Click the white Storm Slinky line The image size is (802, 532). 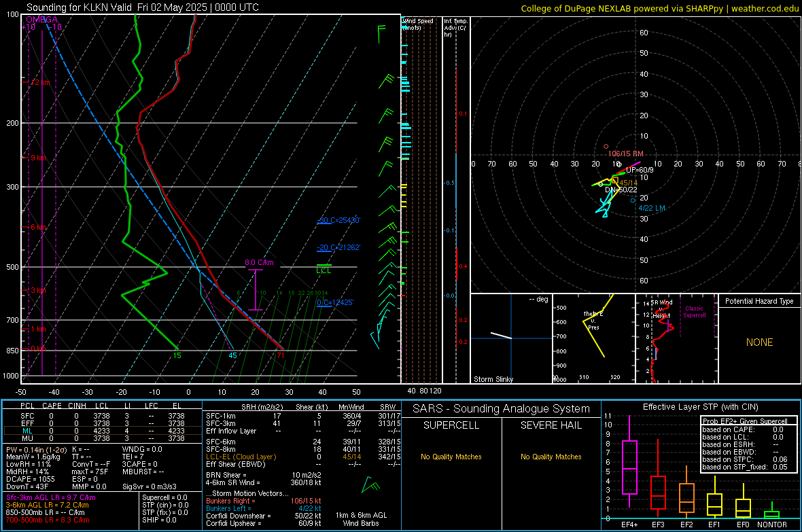click(502, 336)
